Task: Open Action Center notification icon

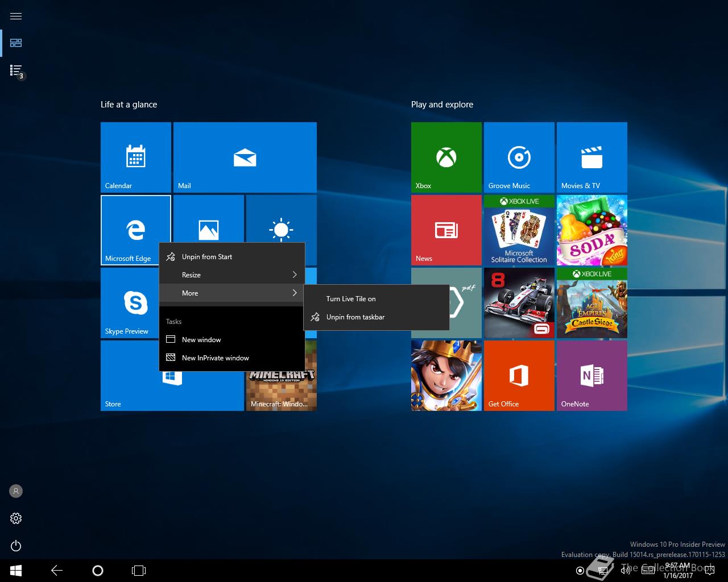Action: coord(710,571)
